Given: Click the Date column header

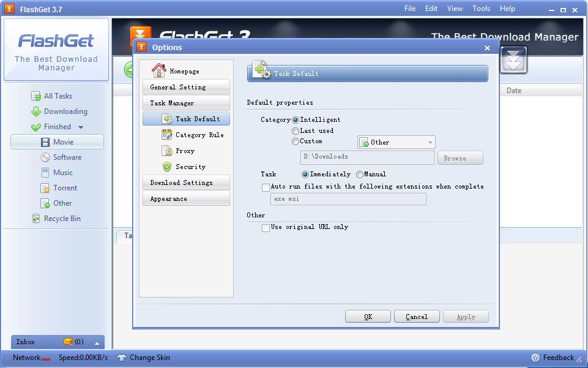Looking at the screenshot, I should tap(514, 91).
